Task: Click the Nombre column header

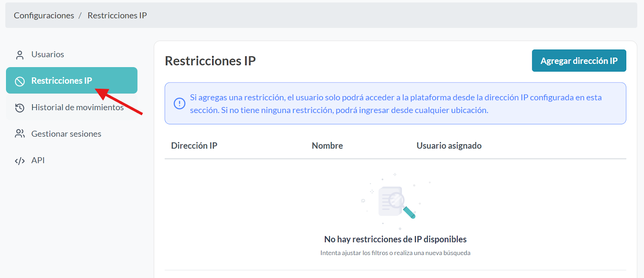Action: [x=327, y=146]
